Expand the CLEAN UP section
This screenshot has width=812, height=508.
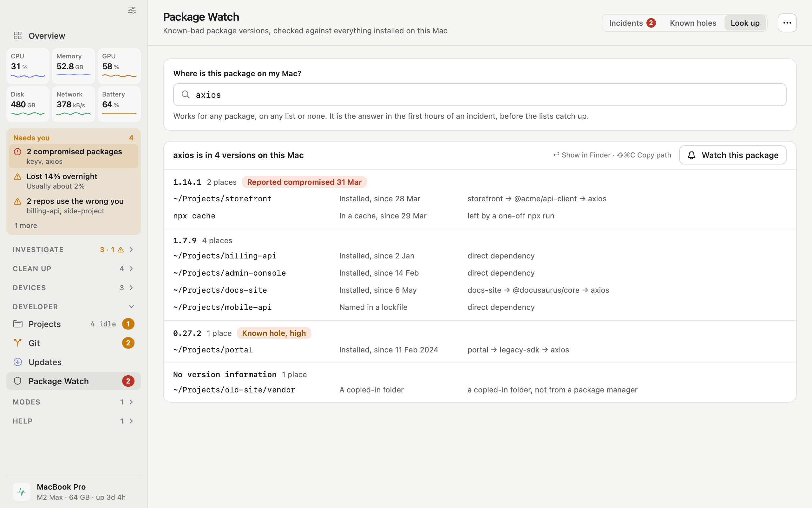pos(74,269)
